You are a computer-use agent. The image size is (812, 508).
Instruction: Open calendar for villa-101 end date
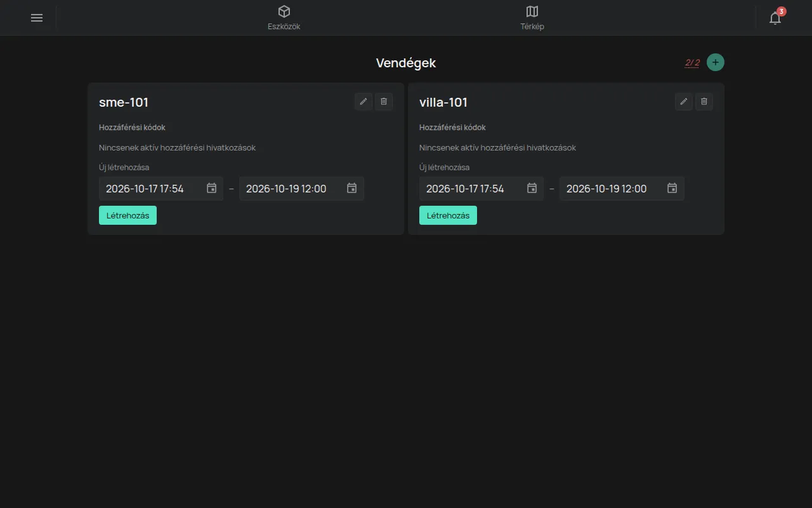pyautogui.click(x=672, y=188)
